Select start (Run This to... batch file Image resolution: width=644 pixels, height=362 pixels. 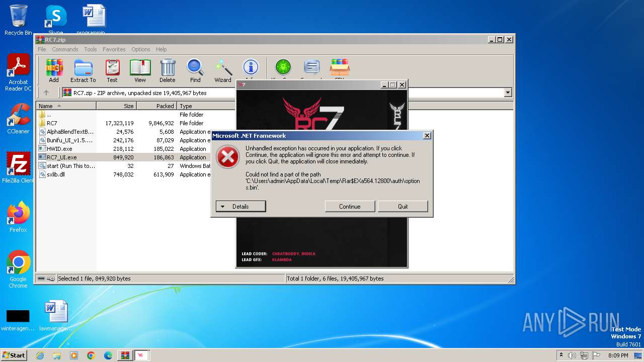click(124, 166)
